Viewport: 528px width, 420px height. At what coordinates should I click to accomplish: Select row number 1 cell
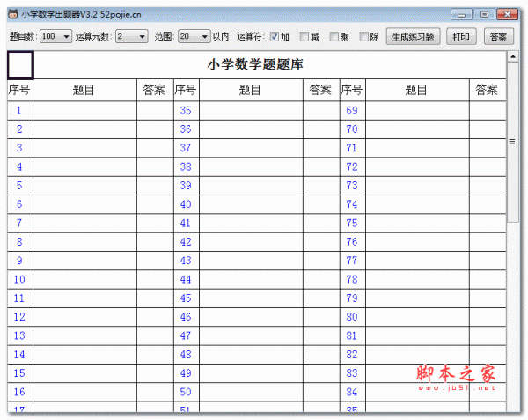[20, 110]
